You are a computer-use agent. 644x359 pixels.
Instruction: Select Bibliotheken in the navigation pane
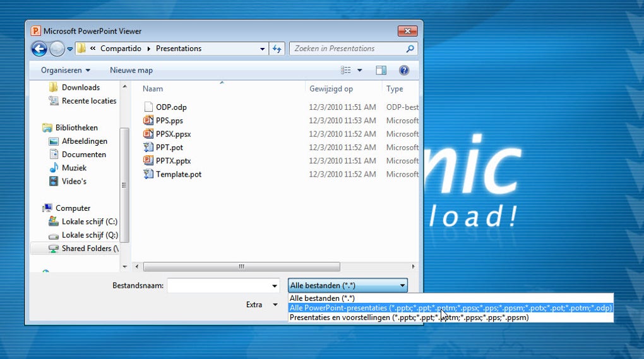pos(76,127)
